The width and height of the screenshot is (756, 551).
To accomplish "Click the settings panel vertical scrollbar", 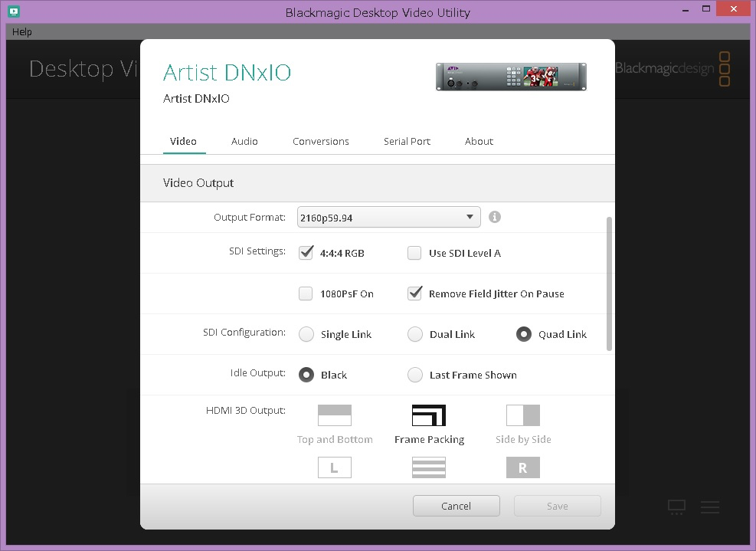I will click(610, 284).
